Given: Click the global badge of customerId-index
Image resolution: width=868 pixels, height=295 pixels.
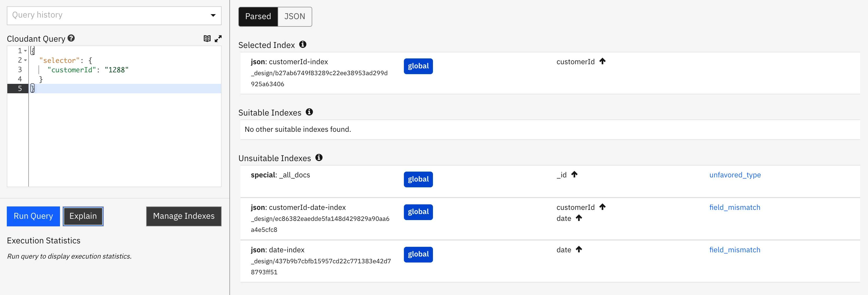Looking at the screenshot, I should pyautogui.click(x=418, y=66).
